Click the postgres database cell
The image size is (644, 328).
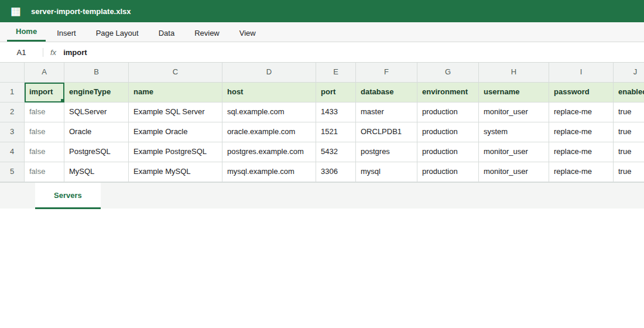coord(386,152)
